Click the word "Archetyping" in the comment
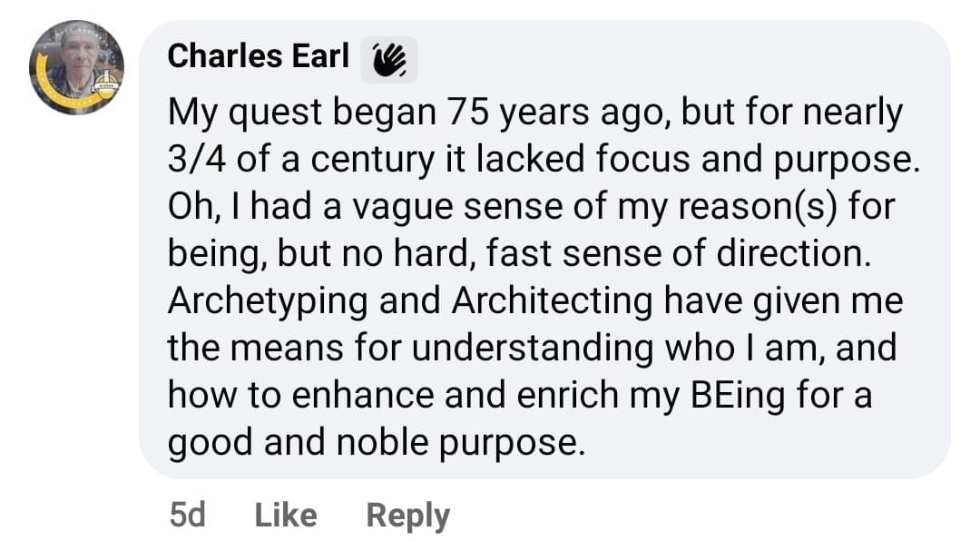980x541 pixels. tap(267, 302)
